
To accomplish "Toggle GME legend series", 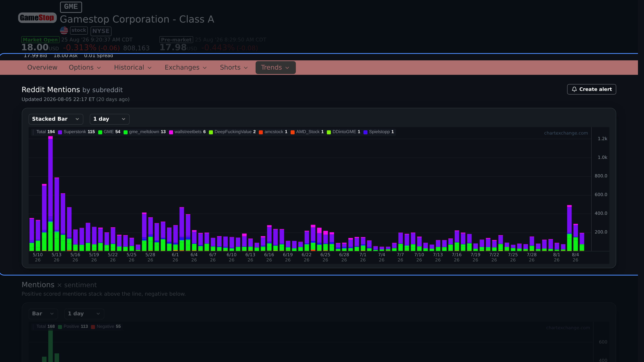I will pos(109,132).
